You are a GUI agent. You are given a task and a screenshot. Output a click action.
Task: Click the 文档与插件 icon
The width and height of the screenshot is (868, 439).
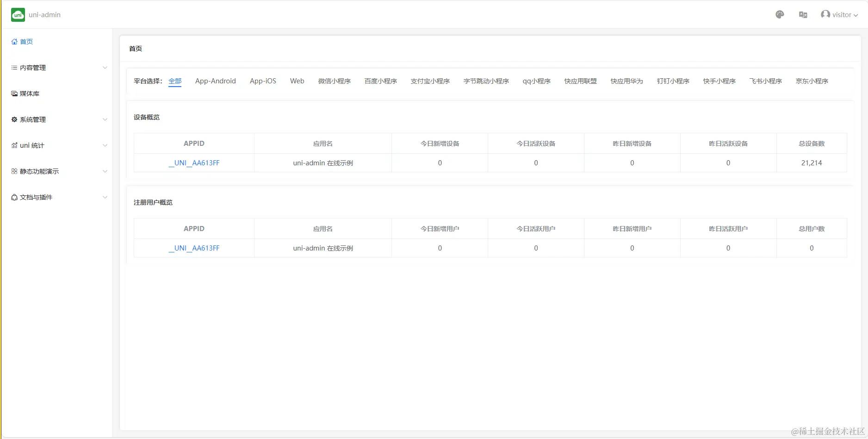click(14, 197)
